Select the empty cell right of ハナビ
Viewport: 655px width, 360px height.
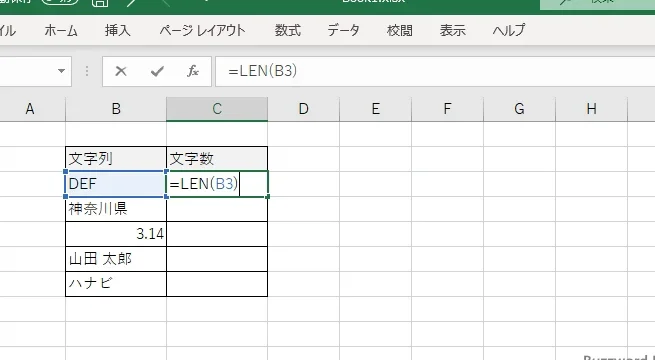click(217, 284)
